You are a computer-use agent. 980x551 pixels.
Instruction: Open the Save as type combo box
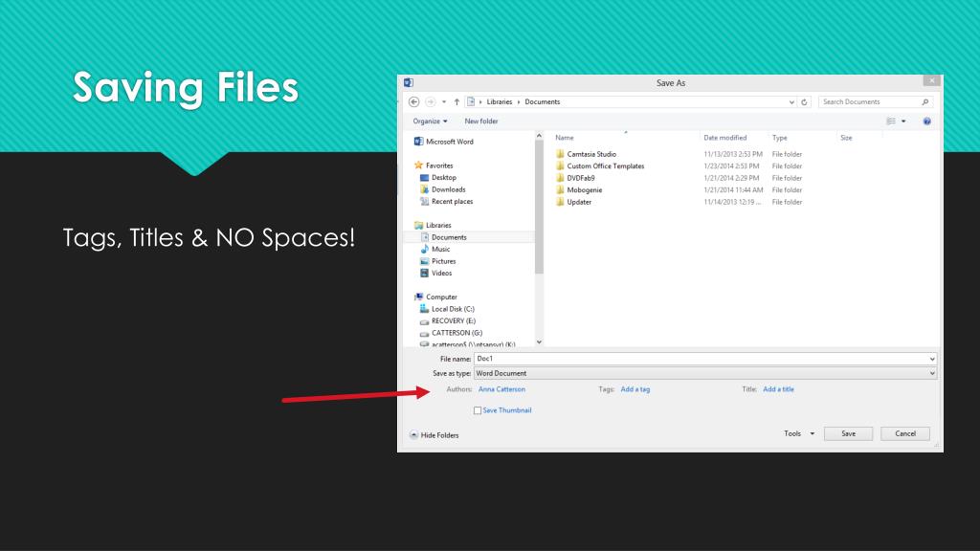click(x=705, y=373)
